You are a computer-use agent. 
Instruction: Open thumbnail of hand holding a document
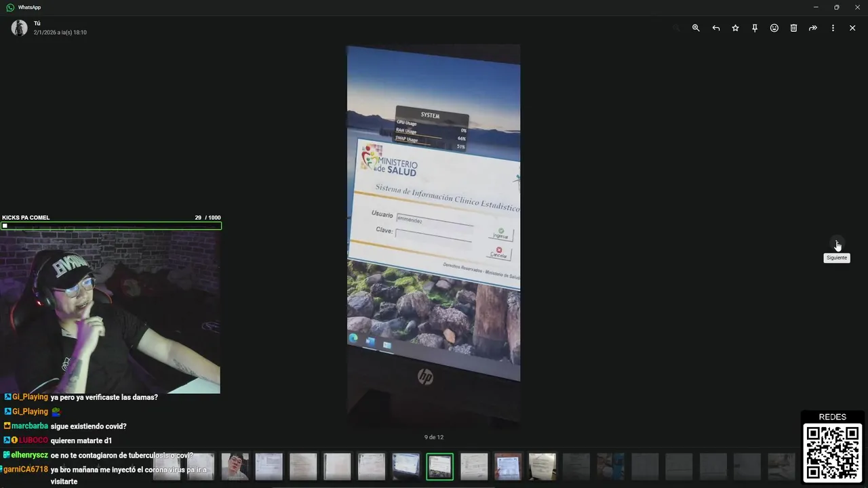(x=508, y=466)
